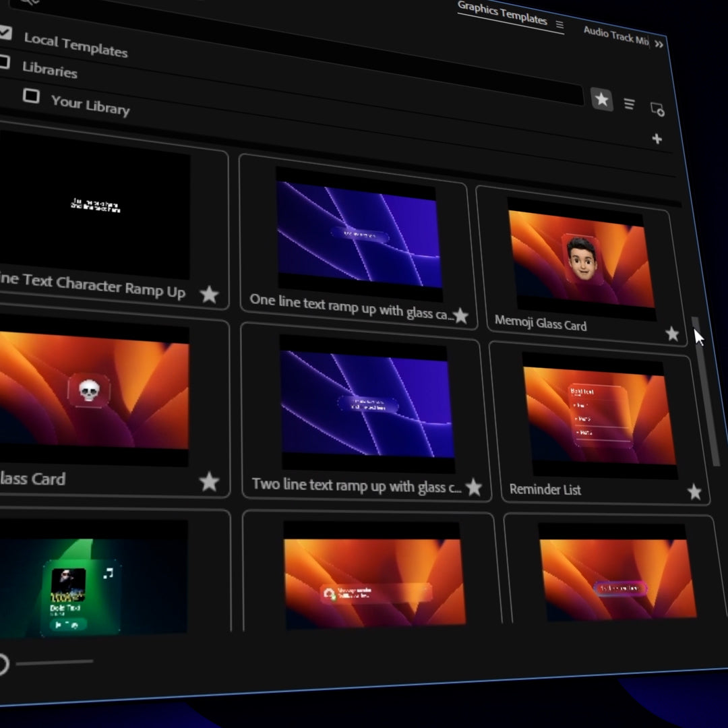Click the plus add icon

pyautogui.click(x=657, y=138)
